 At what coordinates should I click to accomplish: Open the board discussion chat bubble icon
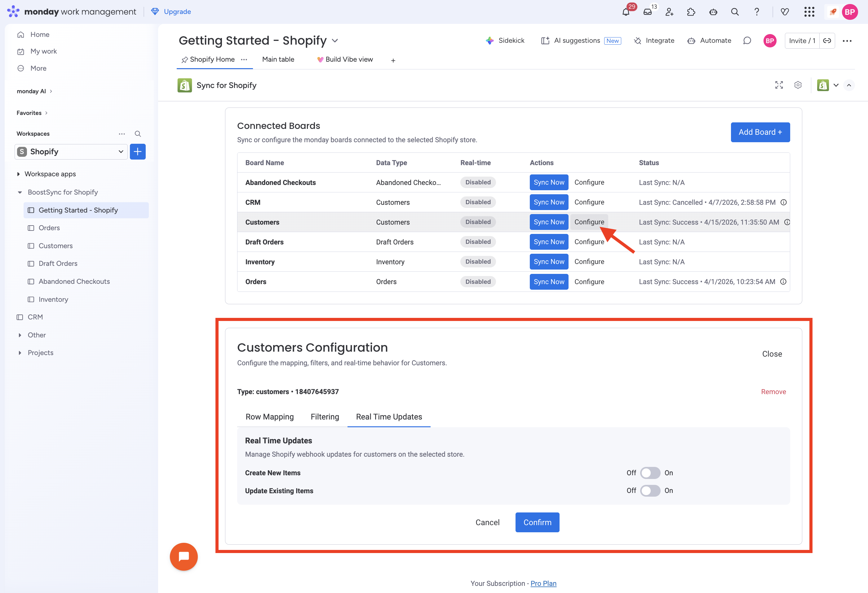[747, 41]
